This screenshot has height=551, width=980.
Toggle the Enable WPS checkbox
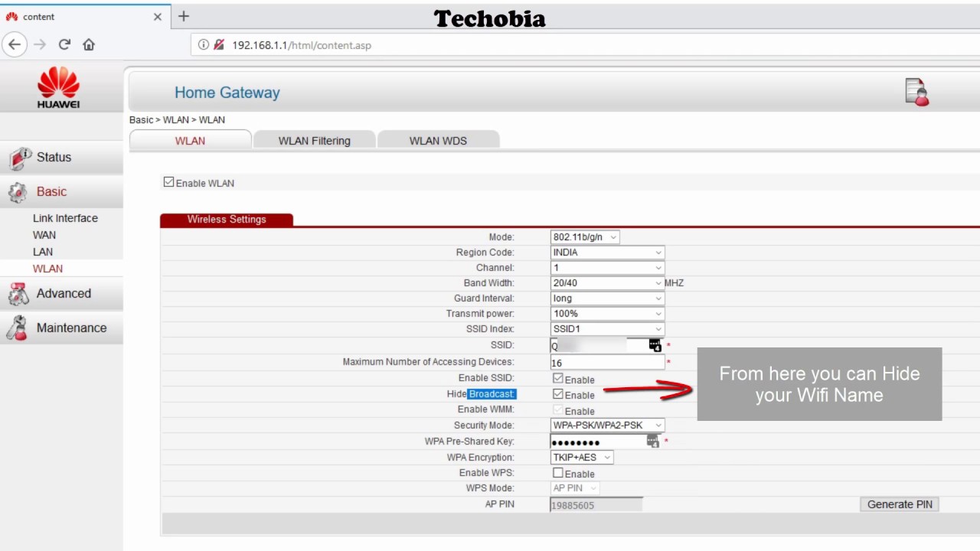pos(558,473)
